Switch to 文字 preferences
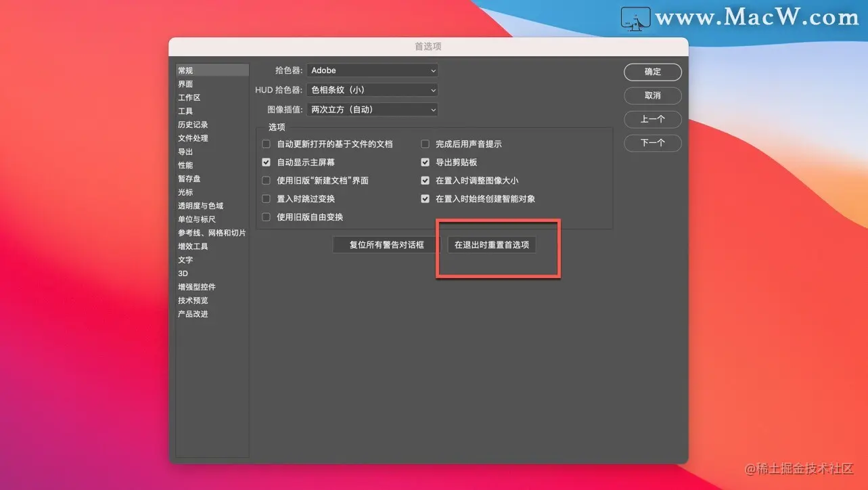The image size is (868, 490). coord(212,260)
